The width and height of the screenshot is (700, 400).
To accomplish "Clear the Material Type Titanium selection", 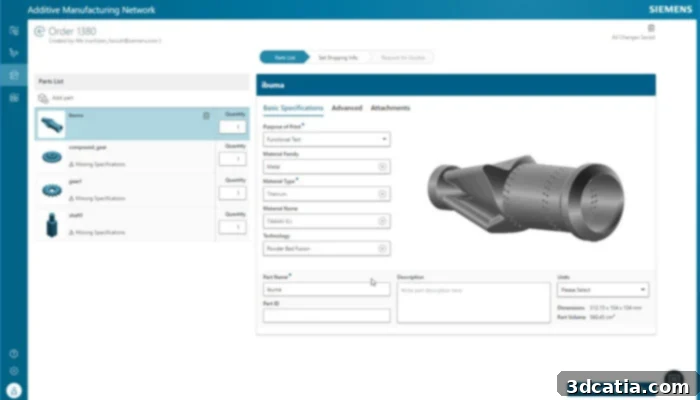I will [382, 194].
